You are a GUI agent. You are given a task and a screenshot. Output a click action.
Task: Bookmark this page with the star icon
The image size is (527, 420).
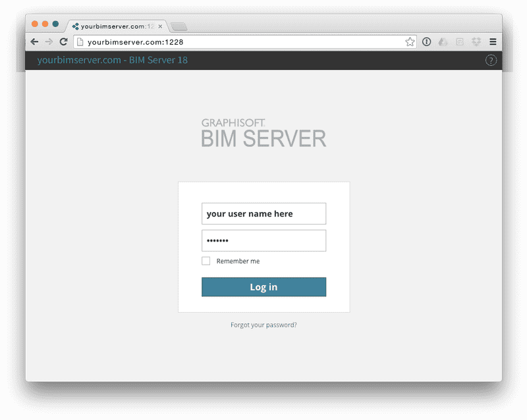pos(410,42)
